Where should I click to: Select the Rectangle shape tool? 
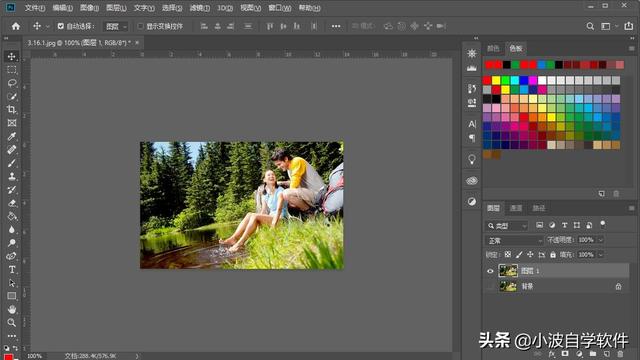11,296
